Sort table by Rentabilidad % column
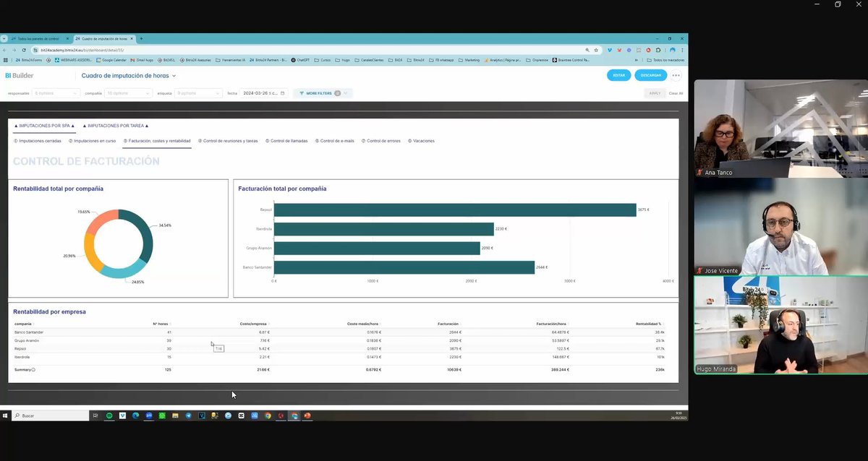868x461 pixels. tap(649, 324)
